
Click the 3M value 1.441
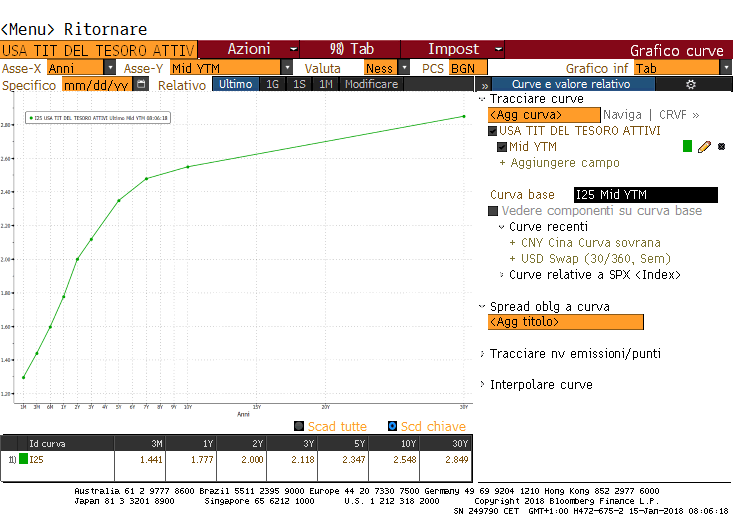point(151,460)
